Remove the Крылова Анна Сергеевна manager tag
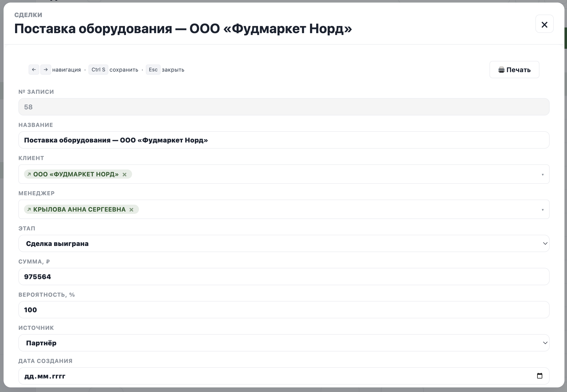The width and height of the screenshot is (567, 392). 132,210
